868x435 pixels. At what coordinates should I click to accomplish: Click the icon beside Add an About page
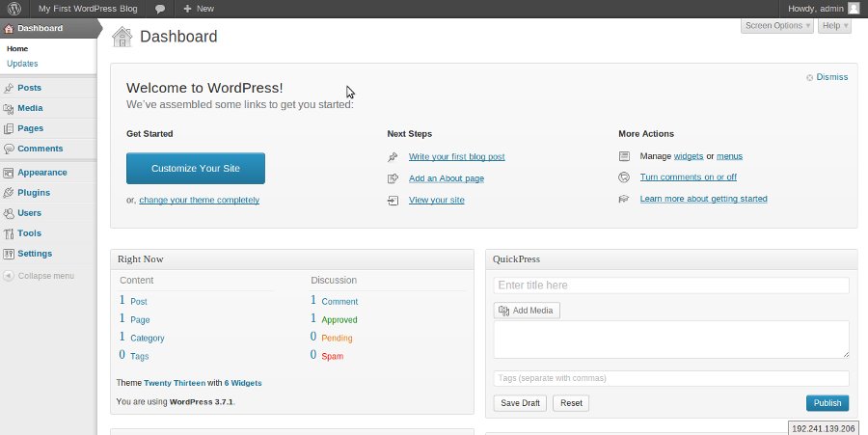tap(393, 178)
